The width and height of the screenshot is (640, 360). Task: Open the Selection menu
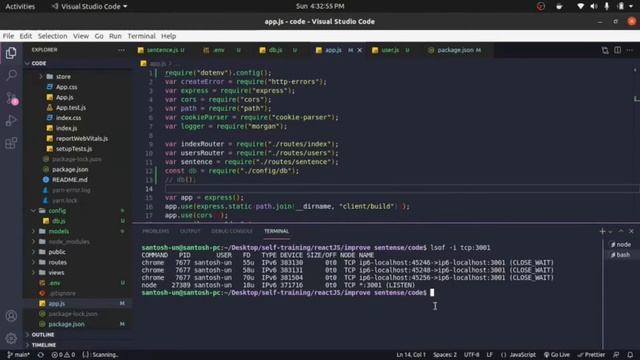tap(53, 36)
